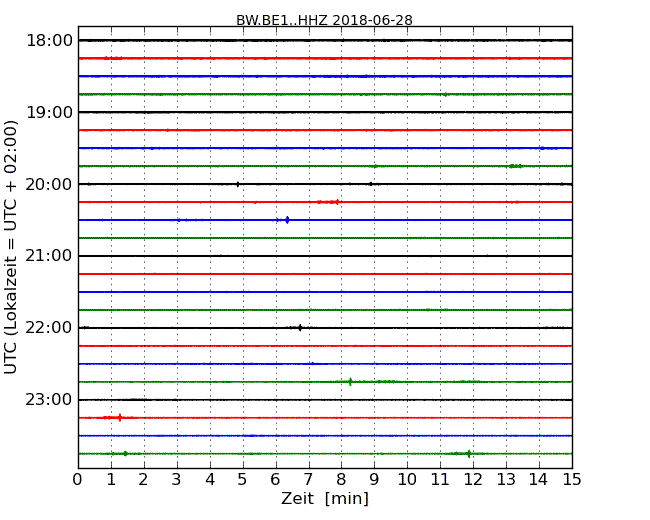Select the 22:00 time label
This screenshot has width=650, height=520.
click(49, 328)
